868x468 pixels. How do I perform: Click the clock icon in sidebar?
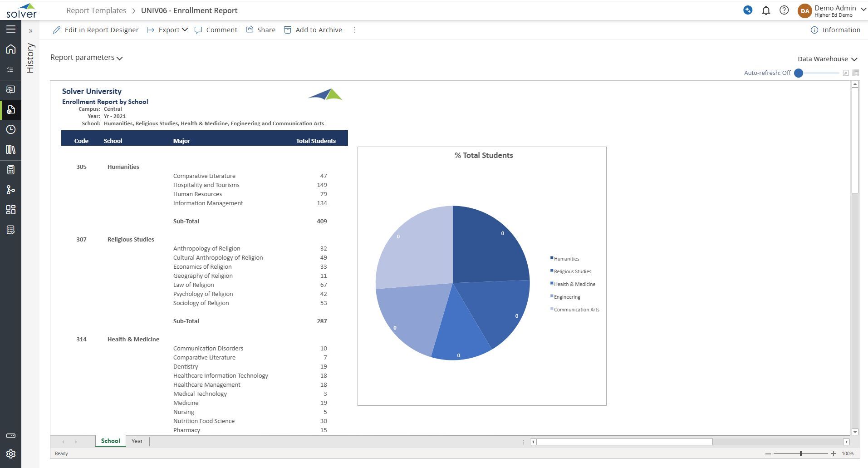[x=11, y=130]
